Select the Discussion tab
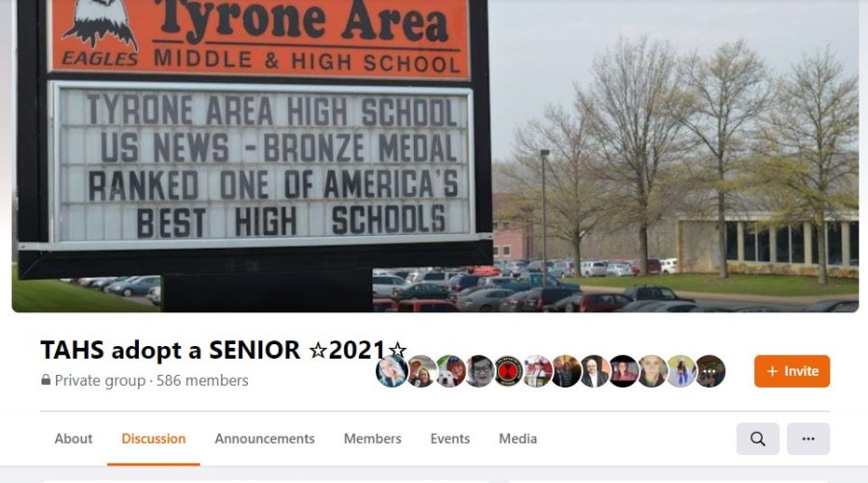This screenshot has height=483, width=868. tap(153, 439)
